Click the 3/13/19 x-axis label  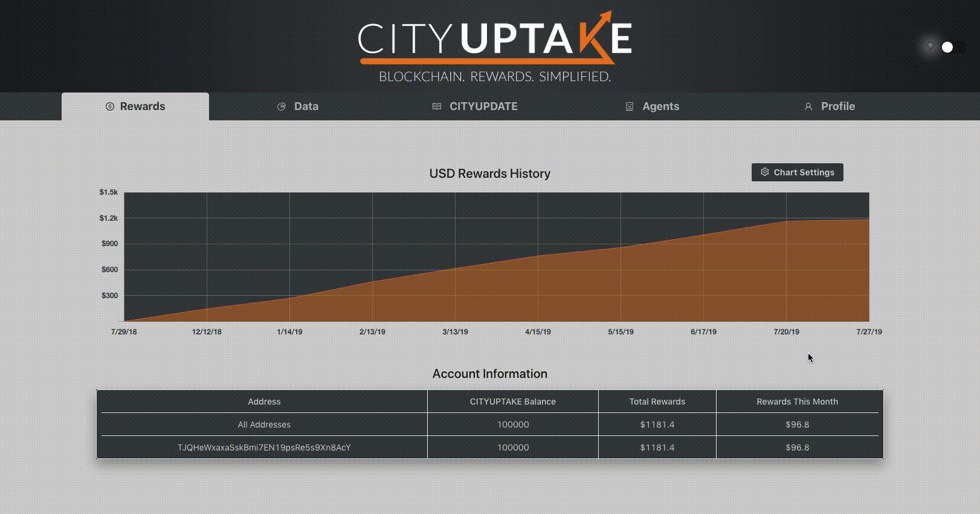pos(455,332)
